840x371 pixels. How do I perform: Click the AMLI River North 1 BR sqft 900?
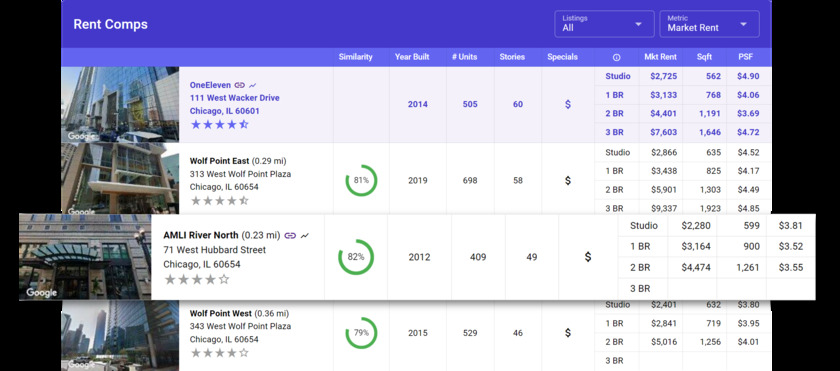[751, 246]
